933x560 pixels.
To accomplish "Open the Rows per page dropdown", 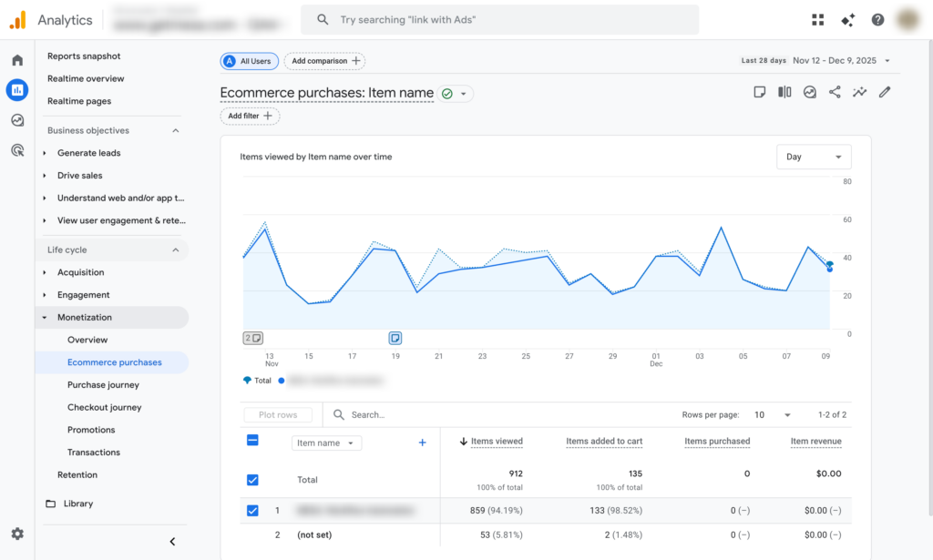I will click(x=772, y=415).
